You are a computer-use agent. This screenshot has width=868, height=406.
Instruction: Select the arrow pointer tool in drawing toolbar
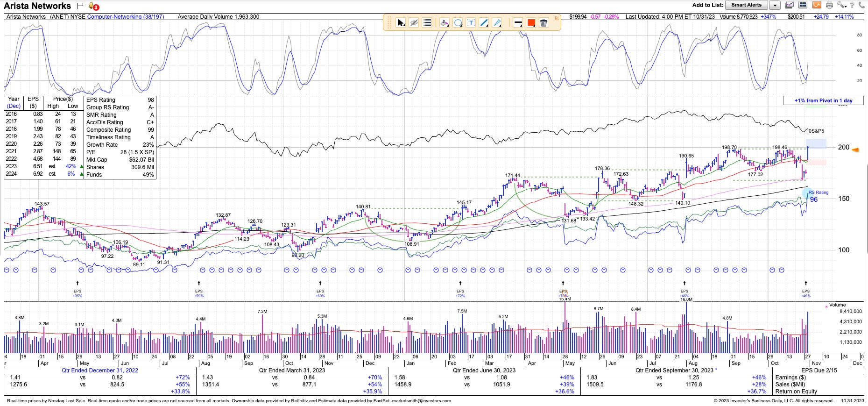401,22
